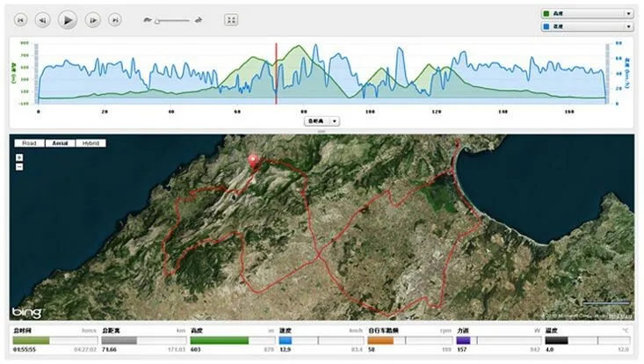Switch map to Aerial view
The height and width of the screenshot is (364, 644).
click(x=60, y=143)
